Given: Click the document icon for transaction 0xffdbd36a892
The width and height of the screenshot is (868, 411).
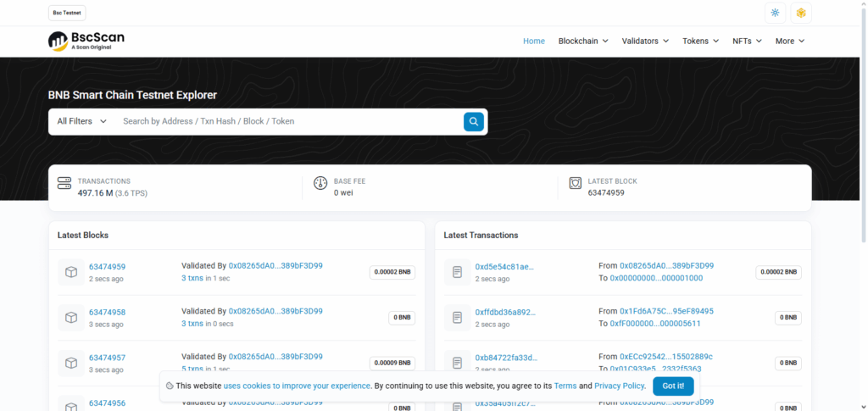Looking at the screenshot, I should click(458, 318).
